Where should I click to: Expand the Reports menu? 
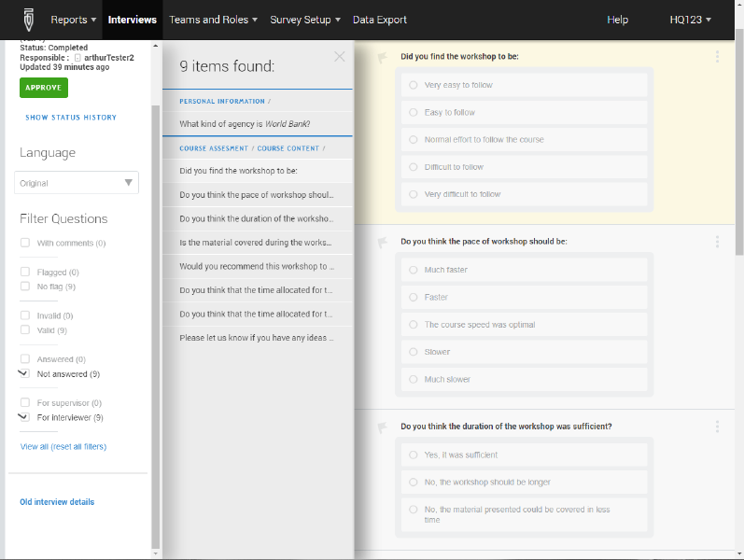click(x=73, y=20)
